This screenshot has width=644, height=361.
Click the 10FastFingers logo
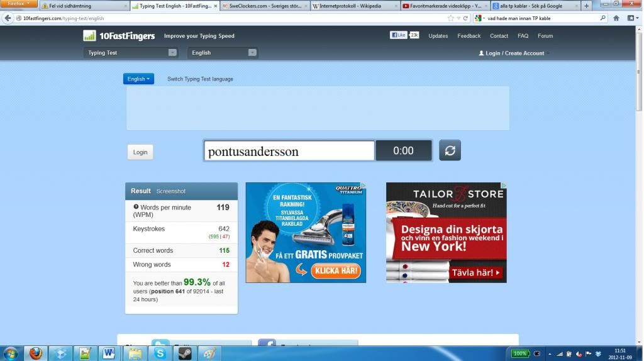(x=119, y=36)
